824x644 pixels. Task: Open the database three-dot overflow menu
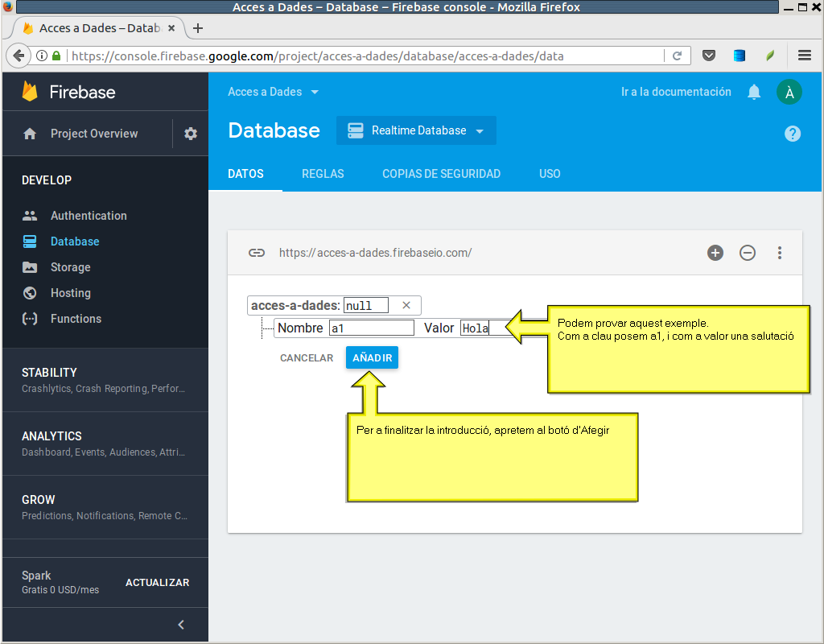tap(780, 253)
